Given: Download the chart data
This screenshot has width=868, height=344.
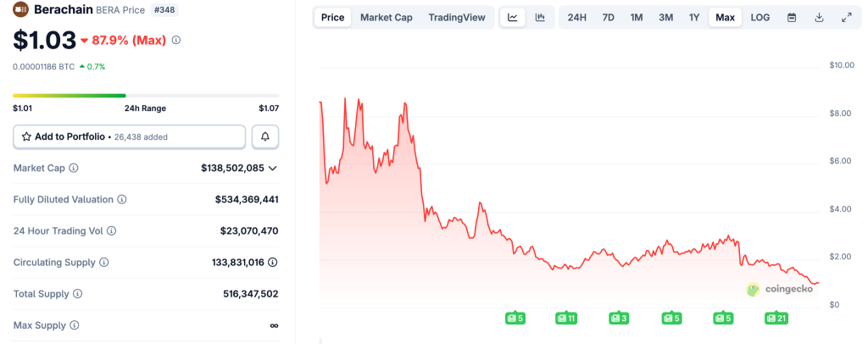Looking at the screenshot, I should tap(819, 17).
